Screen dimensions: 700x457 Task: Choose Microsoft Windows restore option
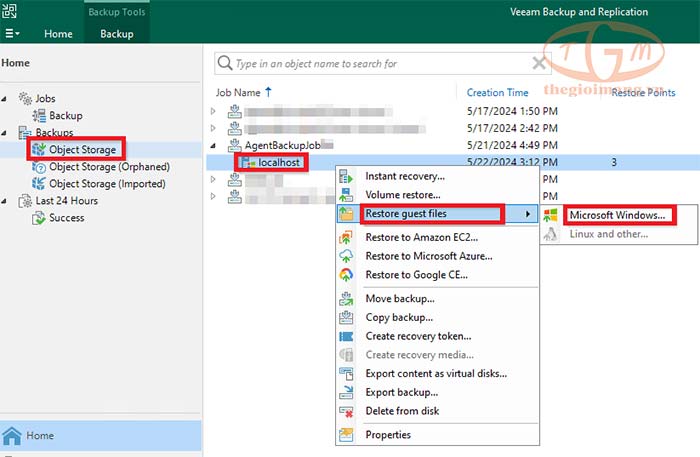click(x=617, y=215)
